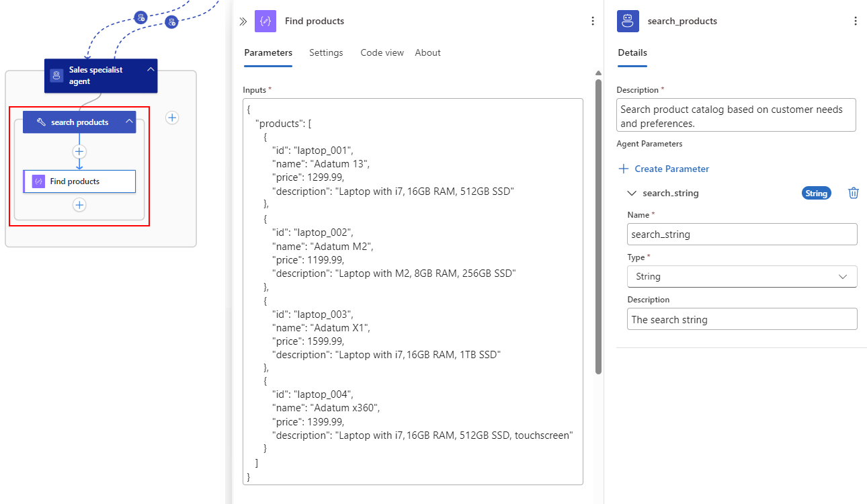Switch to the Code view tab
The height and width of the screenshot is (504, 867).
pyautogui.click(x=382, y=52)
